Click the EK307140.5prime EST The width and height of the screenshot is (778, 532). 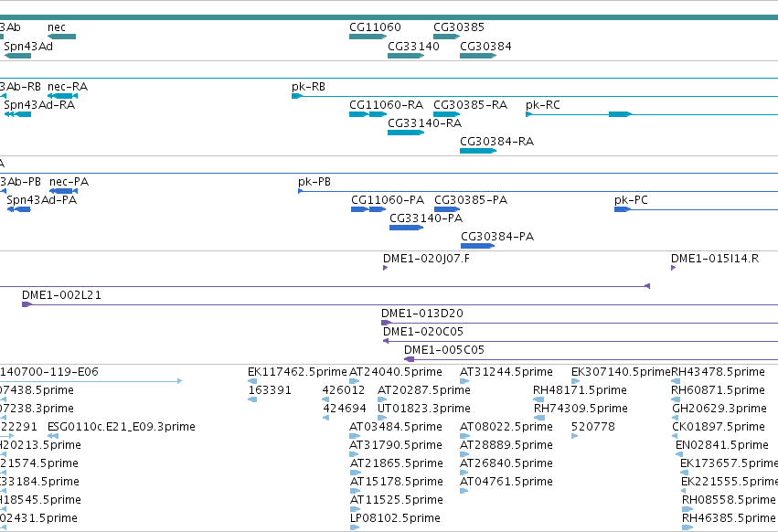click(x=576, y=381)
